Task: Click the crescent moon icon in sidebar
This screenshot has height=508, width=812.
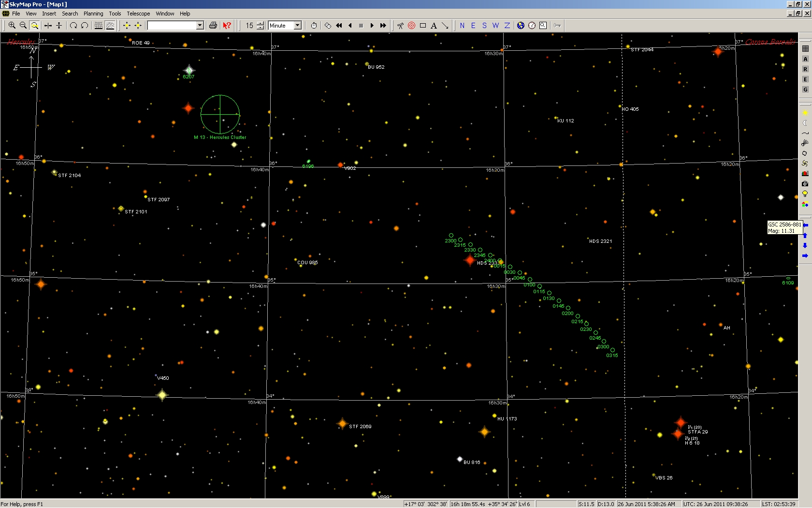Action: 805,123
